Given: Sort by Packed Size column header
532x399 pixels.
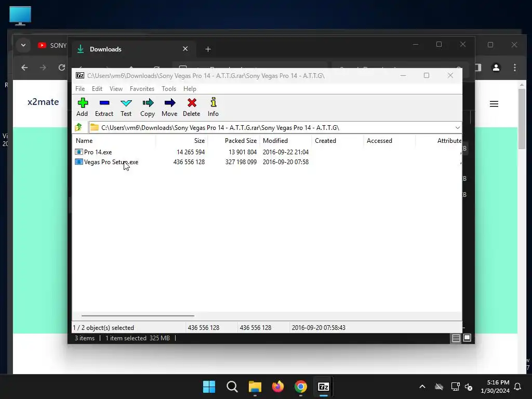Looking at the screenshot, I should [234, 140].
